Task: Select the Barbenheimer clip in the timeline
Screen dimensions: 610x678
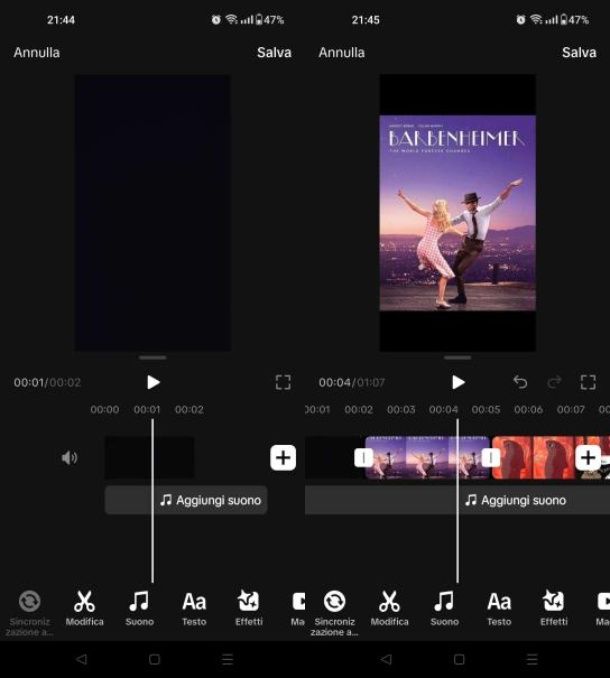Action: click(427, 457)
